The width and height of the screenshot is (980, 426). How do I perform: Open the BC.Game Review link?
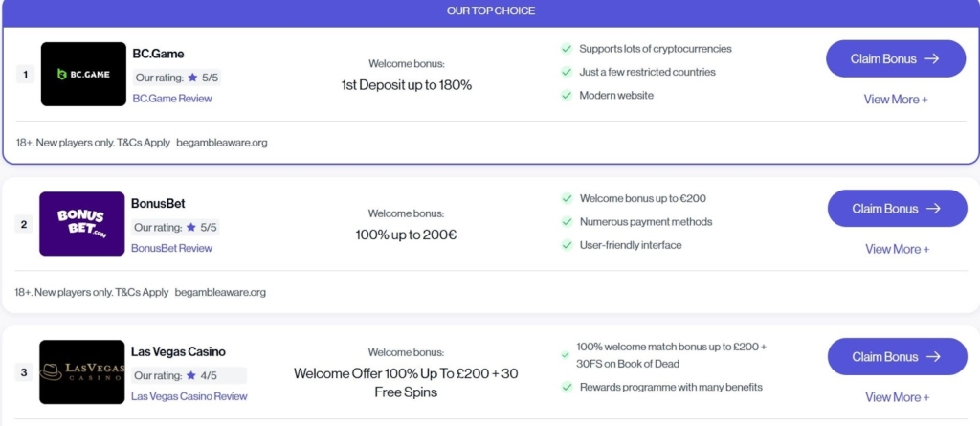point(172,99)
